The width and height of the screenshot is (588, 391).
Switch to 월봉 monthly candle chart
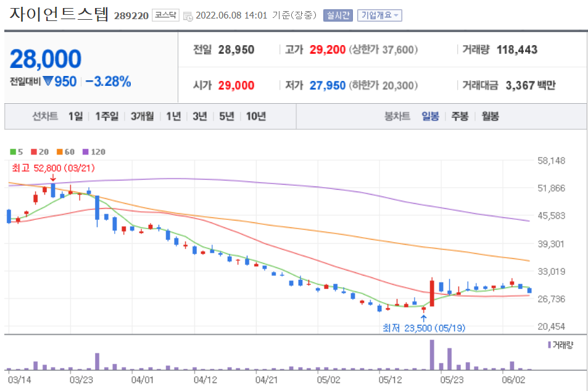490,117
